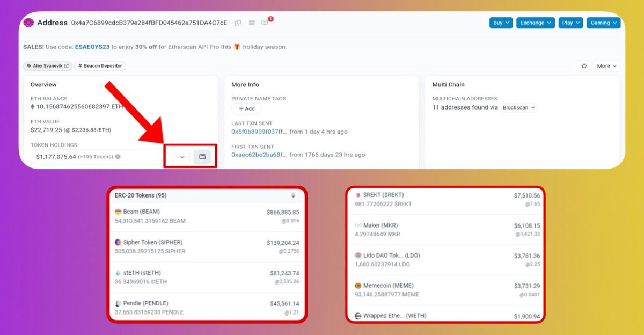The width and height of the screenshot is (644, 335).
Task: Open first transaction 0xaec62be2ba68f link
Action: [x=259, y=155]
